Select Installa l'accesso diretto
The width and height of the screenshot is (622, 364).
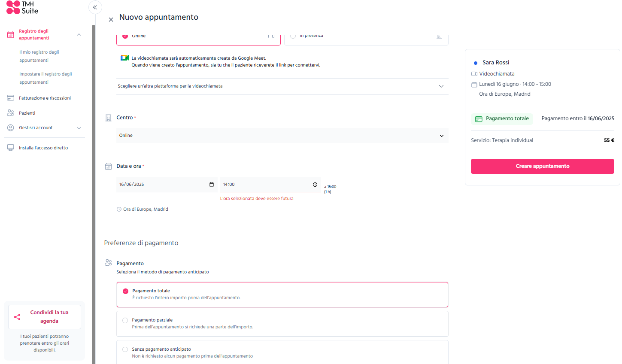44,148
